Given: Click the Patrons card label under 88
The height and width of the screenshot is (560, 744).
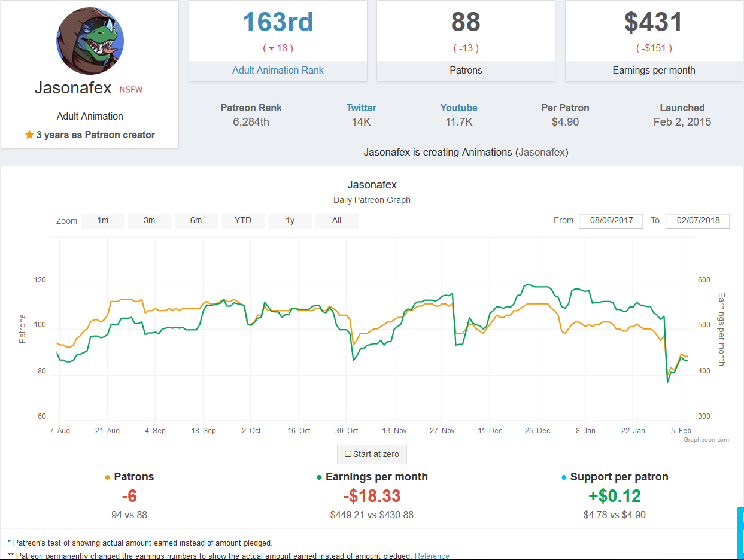Looking at the screenshot, I should point(466,71).
